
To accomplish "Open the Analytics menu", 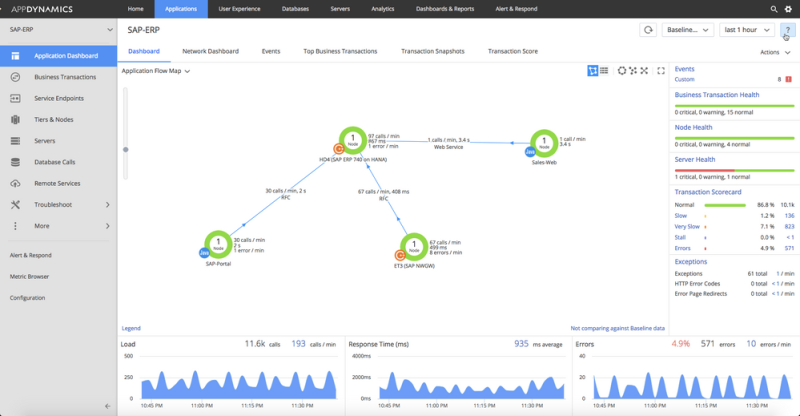I will tap(383, 9).
